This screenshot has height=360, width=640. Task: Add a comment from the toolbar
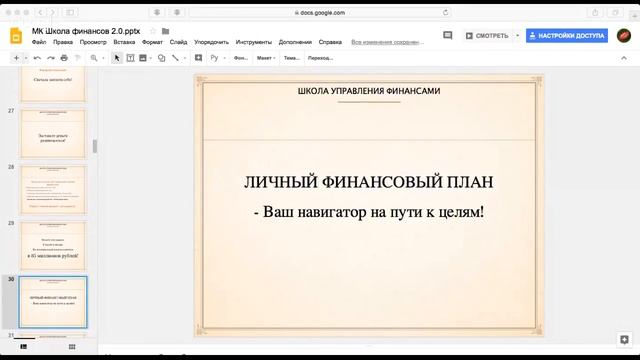pos(198,58)
